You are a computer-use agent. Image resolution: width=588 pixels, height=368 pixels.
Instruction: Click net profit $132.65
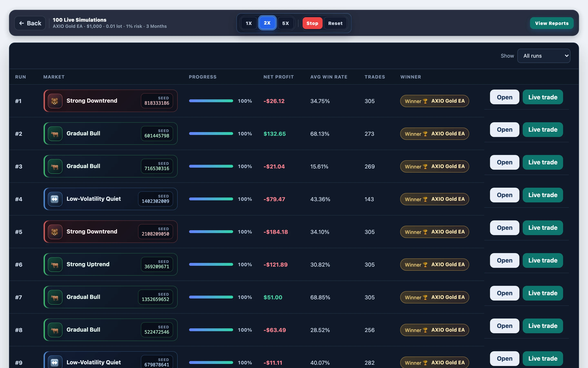coord(275,134)
